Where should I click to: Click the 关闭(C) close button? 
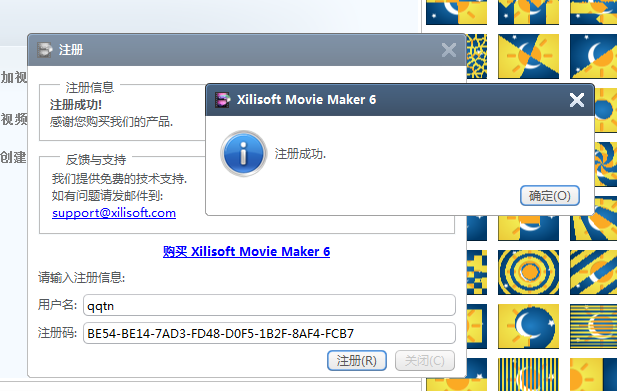425,360
